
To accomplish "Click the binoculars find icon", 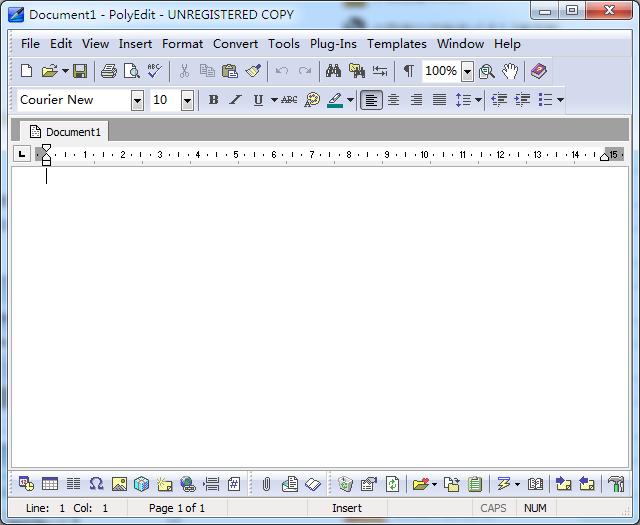I will click(x=333, y=71).
